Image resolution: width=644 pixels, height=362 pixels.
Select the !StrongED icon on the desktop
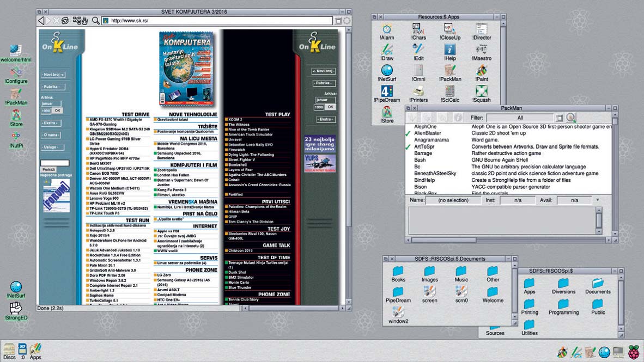(16, 311)
